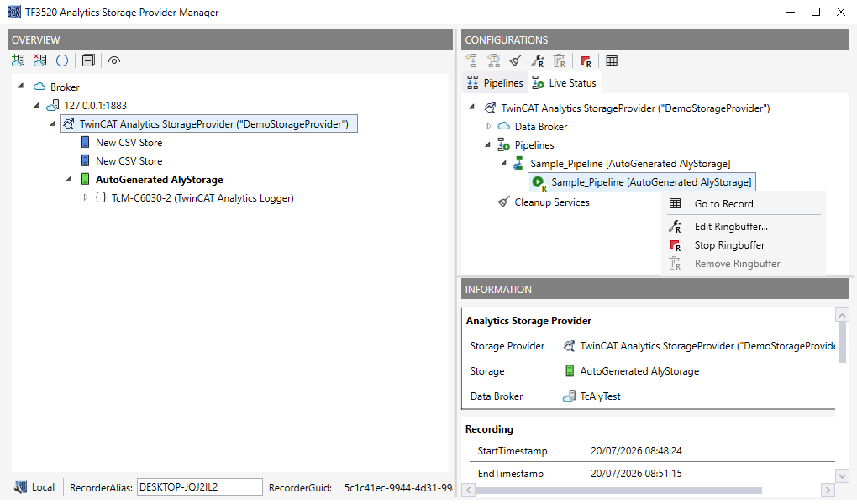Screen dimensions: 857x504
Task: Switch to the Live Status tab
Action: pos(564,82)
